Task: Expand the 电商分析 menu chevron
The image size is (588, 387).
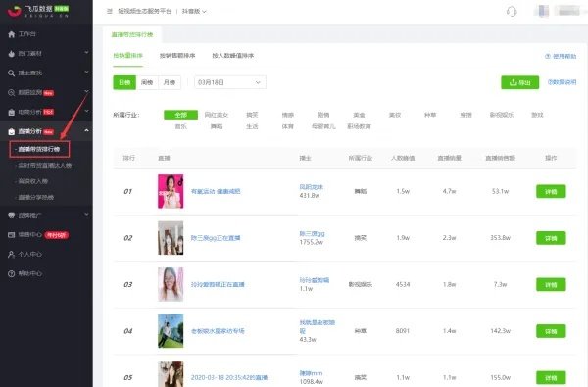Action: tap(86, 111)
